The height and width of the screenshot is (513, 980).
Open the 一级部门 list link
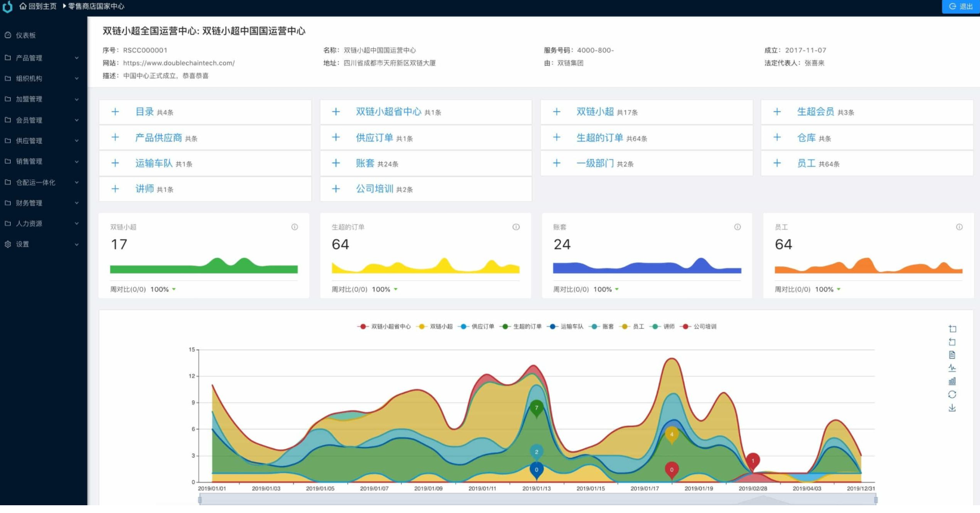(x=595, y=163)
